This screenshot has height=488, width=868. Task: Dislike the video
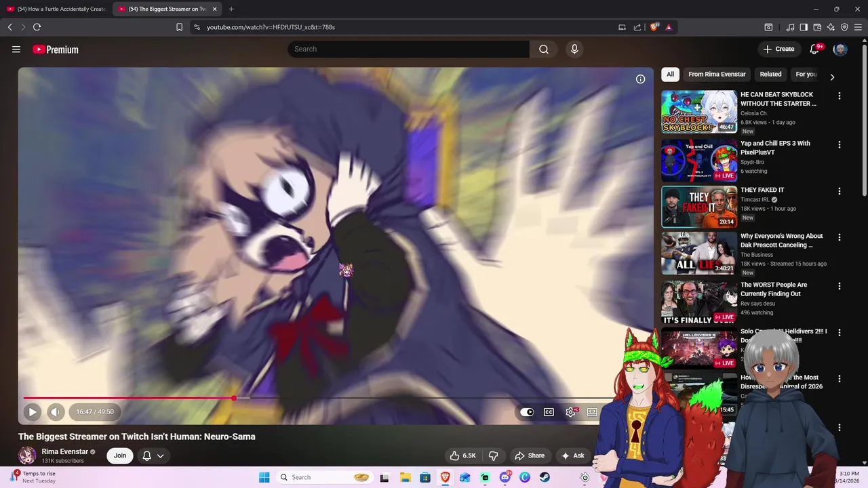[493, 455]
